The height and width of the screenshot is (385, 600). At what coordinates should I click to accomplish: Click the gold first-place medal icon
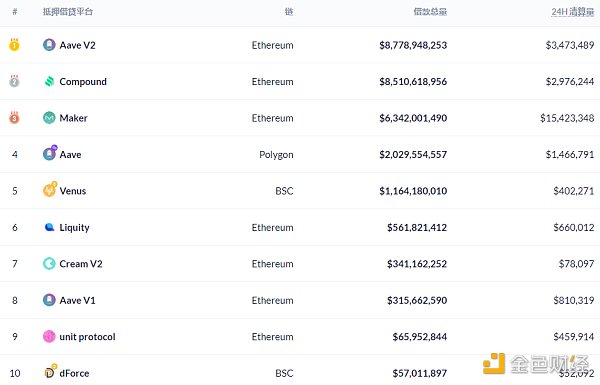point(14,45)
